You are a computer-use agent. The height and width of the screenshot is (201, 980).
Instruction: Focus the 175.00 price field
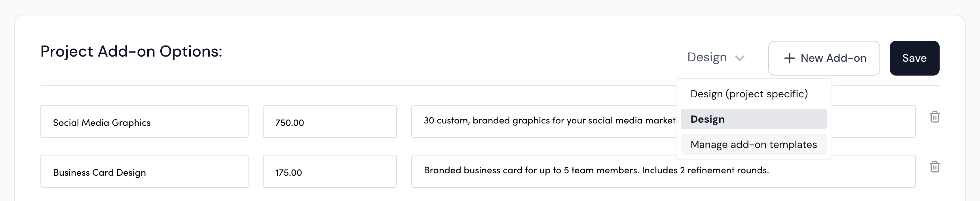pos(329,172)
